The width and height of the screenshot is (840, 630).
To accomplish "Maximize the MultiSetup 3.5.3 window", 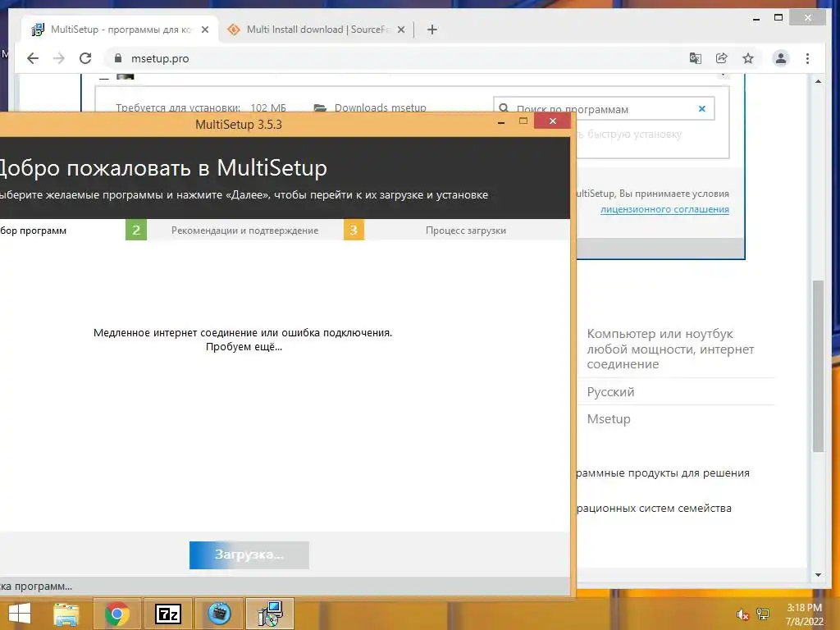I will pos(523,121).
